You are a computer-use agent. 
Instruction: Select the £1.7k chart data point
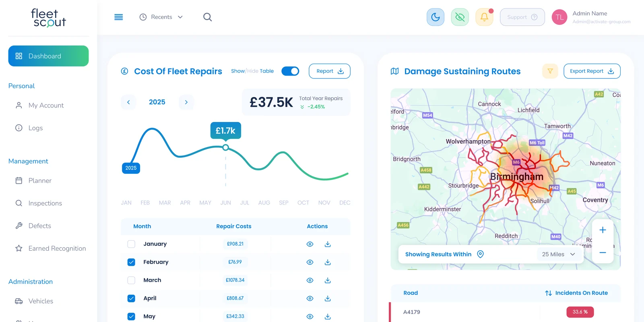(226, 147)
